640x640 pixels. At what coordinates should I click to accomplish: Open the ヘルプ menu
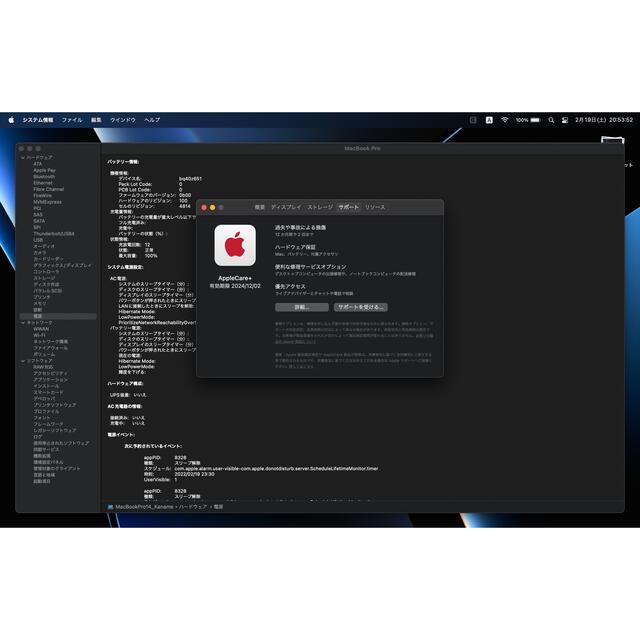pos(152,120)
